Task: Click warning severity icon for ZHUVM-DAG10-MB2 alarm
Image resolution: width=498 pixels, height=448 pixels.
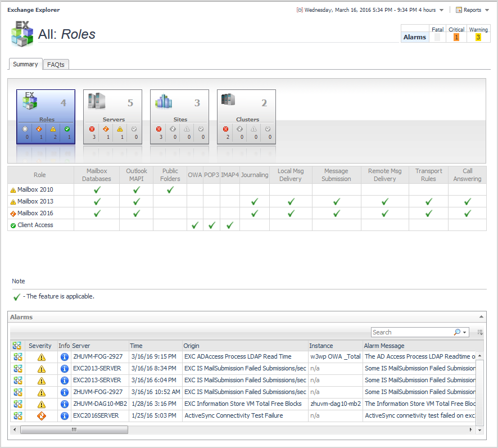Action: pyautogui.click(x=41, y=404)
